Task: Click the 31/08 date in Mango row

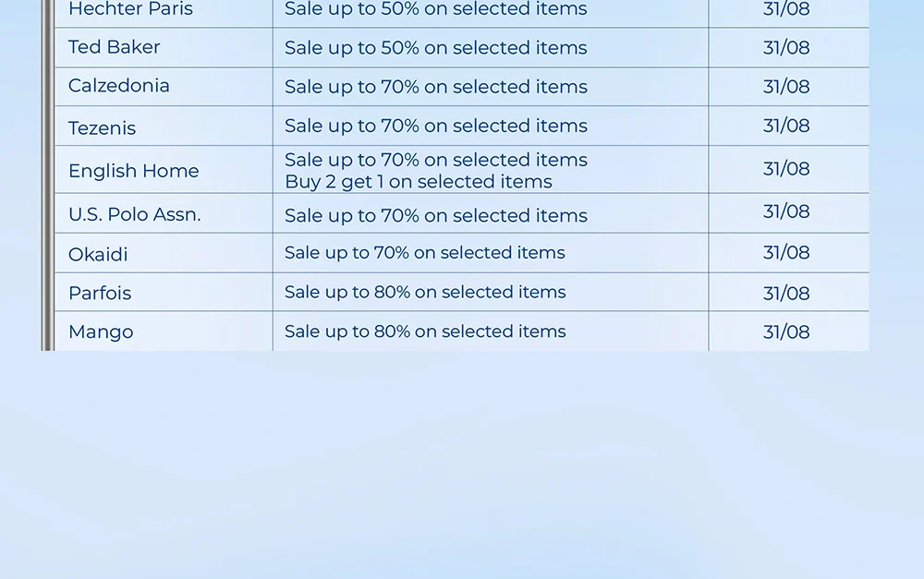Action: (x=786, y=332)
